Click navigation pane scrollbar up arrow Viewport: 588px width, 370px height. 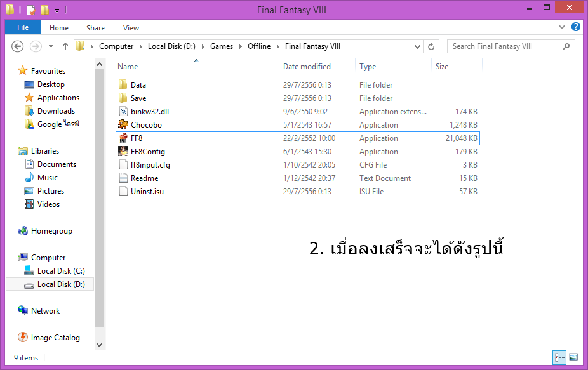pyautogui.click(x=99, y=65)
